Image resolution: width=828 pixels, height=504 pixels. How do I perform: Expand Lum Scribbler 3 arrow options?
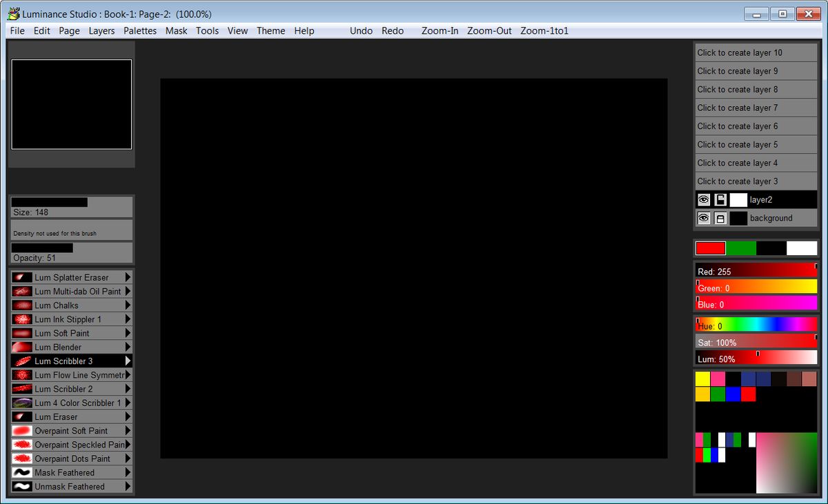coord(128,361)
